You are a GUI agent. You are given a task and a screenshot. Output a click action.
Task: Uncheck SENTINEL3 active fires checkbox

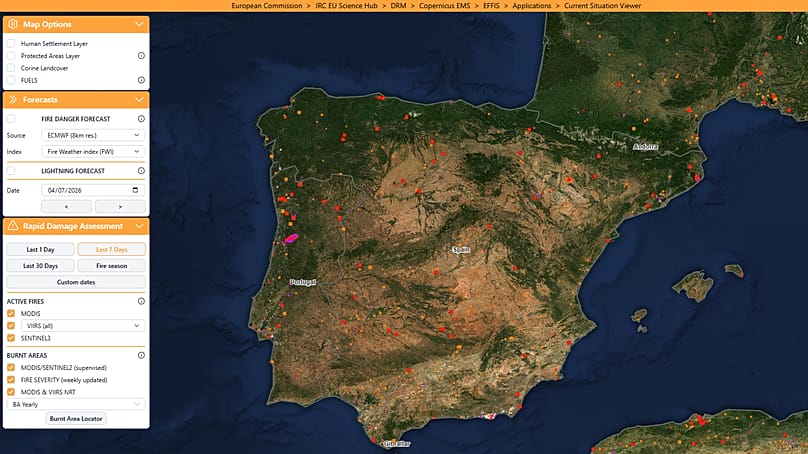pyautogui.click(x=11, y=338)
